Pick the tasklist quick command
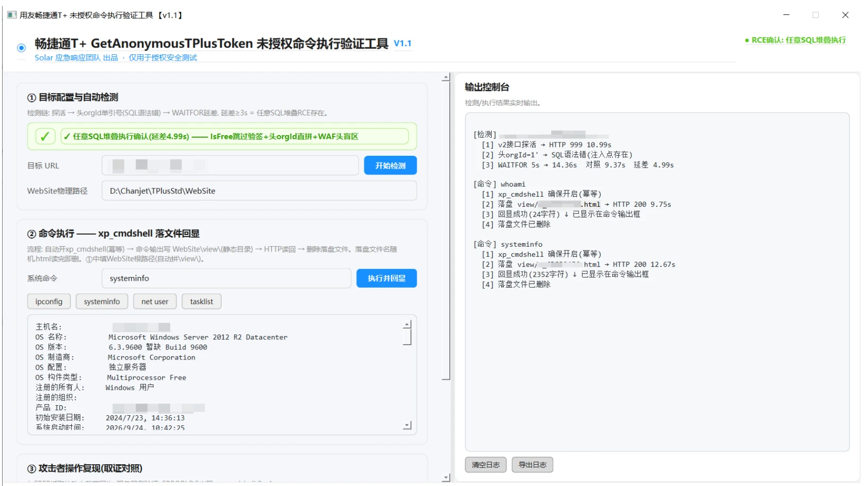Viewport: 868px width, 486px height. 201,301
